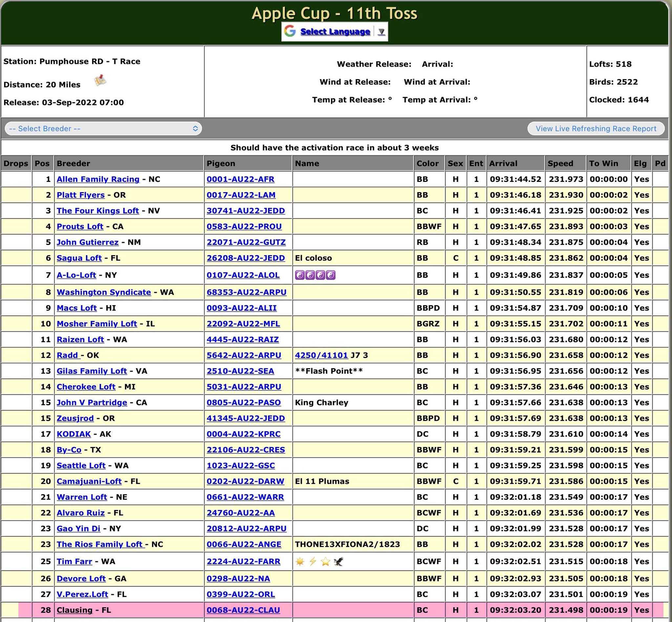The width and height of the screenshot is (672, 622).
Task: Click the sun emoji in Tim Farr row
Action: pyautogui.click(x=300, y=561)
